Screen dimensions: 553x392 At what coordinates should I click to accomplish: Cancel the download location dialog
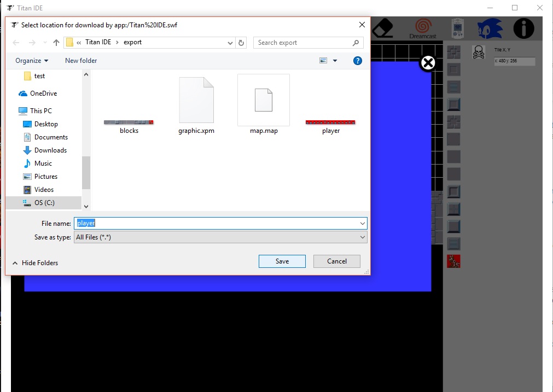(x=337, y=261)
